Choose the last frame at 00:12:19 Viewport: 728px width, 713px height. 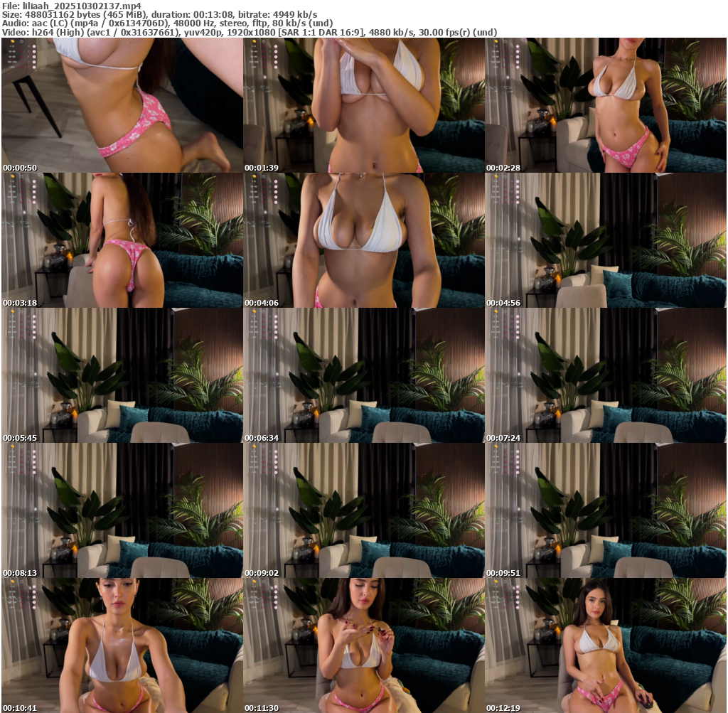tap(606, 645)
